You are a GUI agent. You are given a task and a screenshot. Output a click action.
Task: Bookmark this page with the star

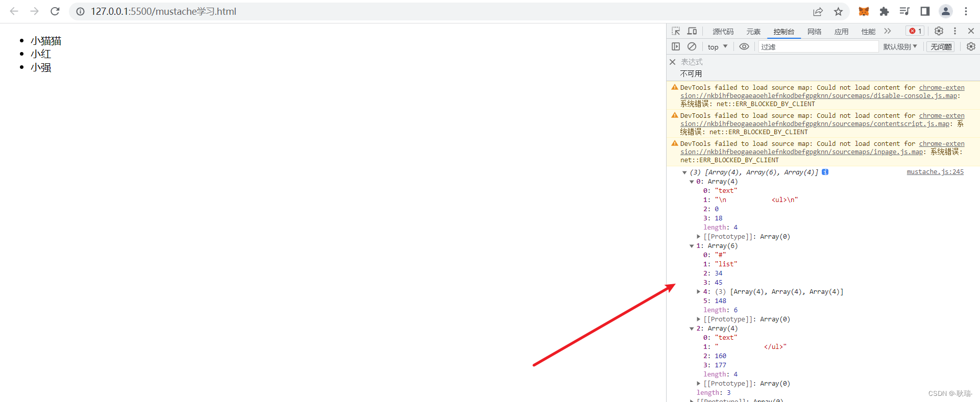pyautogui.click(x=838, y=11)
